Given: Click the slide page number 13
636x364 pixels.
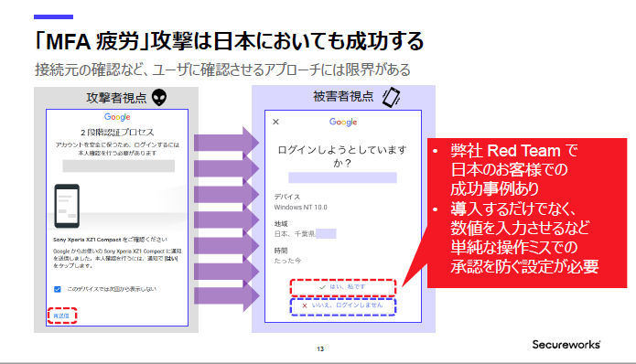Looking at the screenshot, I should [320, 348].
